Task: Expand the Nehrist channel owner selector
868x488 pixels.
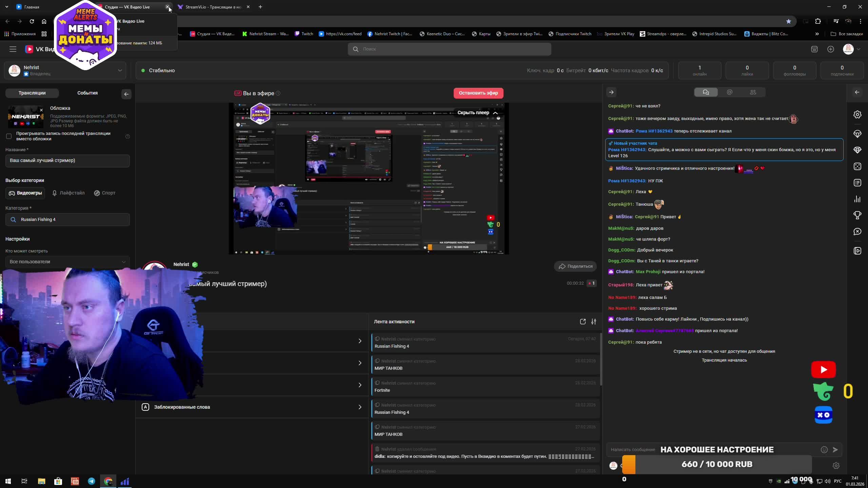Action: pyautogui.click(x=119, y=70)
